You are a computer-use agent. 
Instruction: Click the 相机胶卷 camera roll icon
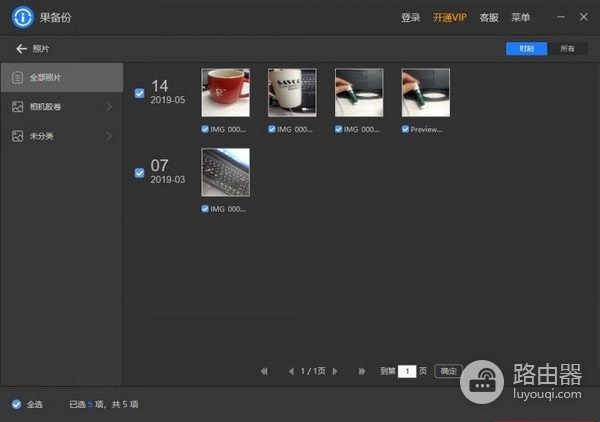17,106
